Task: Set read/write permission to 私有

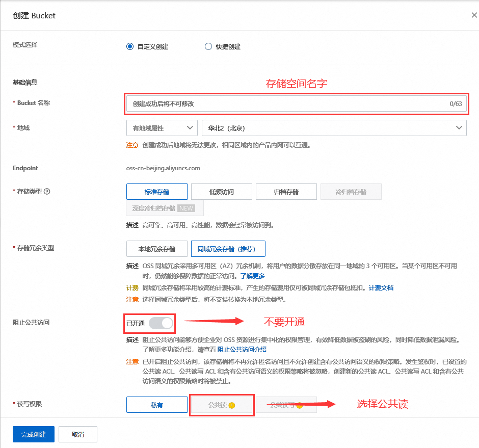Action: click(156, 405)
